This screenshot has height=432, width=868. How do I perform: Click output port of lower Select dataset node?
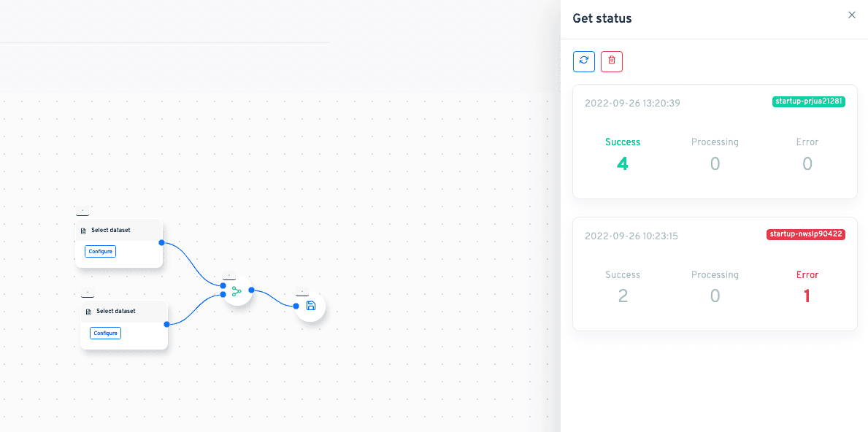click(166, 324)
